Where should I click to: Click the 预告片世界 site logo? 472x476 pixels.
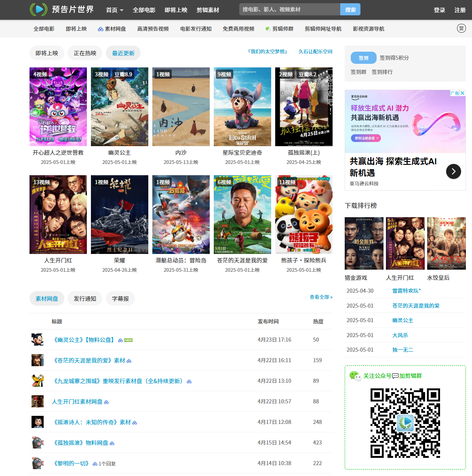(62, 9)
